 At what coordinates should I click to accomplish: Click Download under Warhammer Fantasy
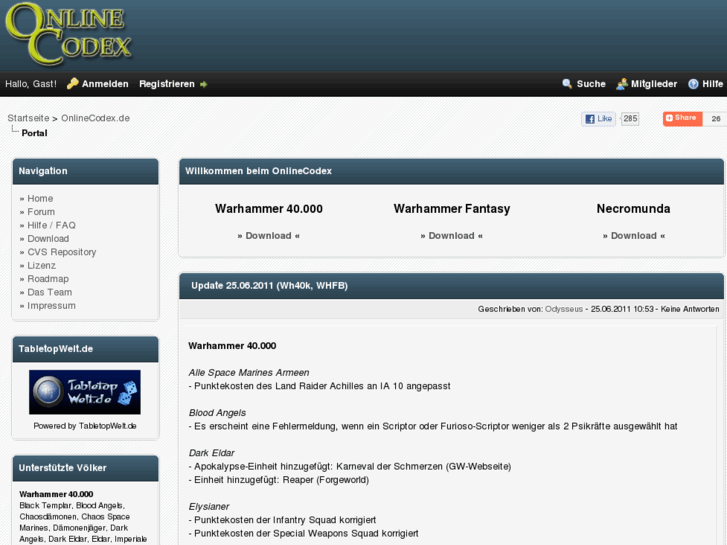click(x=452, y=236)
